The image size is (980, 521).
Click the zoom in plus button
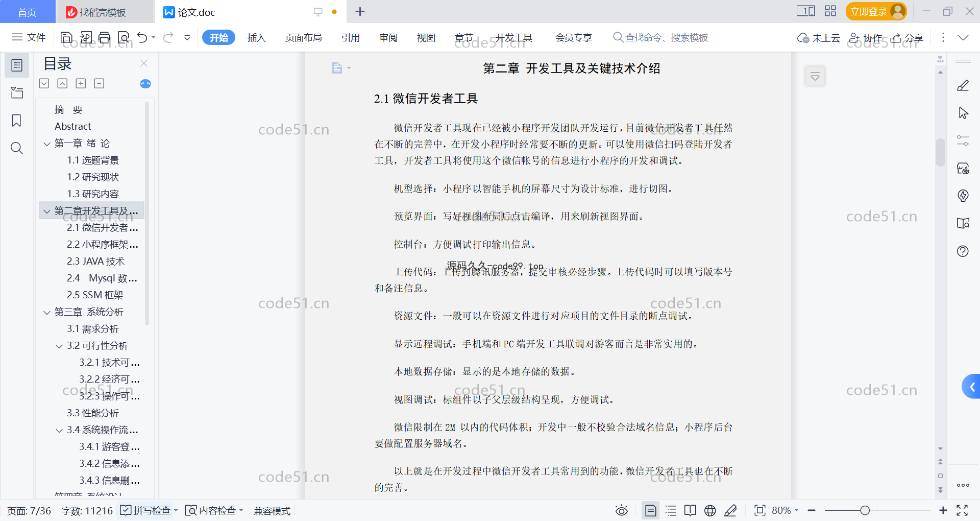click(x=943, y=510)
